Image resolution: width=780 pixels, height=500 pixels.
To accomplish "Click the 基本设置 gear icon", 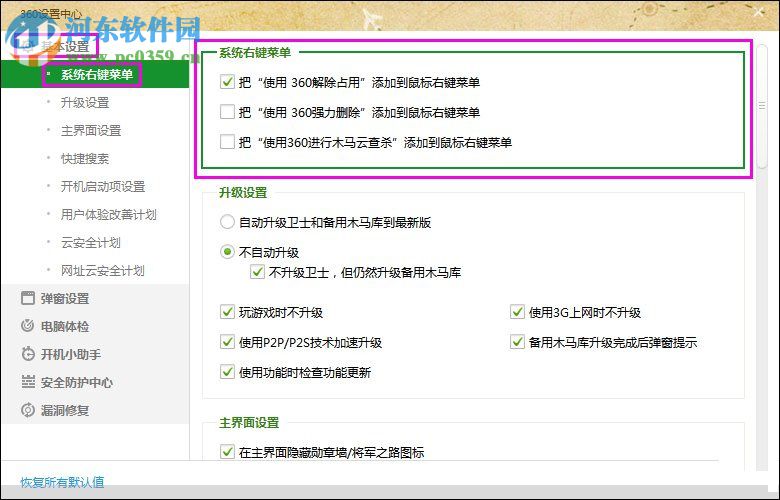I will click(x=28, y=47).
